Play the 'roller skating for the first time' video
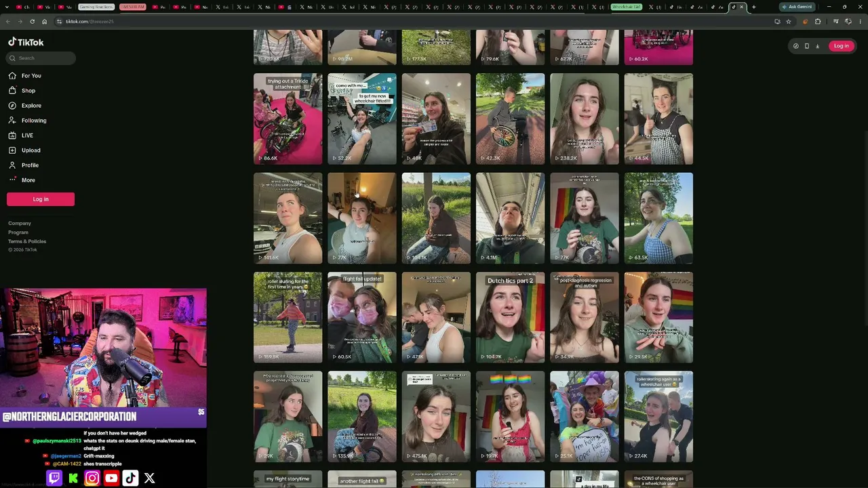868x488 pixels. pos(288,317)
